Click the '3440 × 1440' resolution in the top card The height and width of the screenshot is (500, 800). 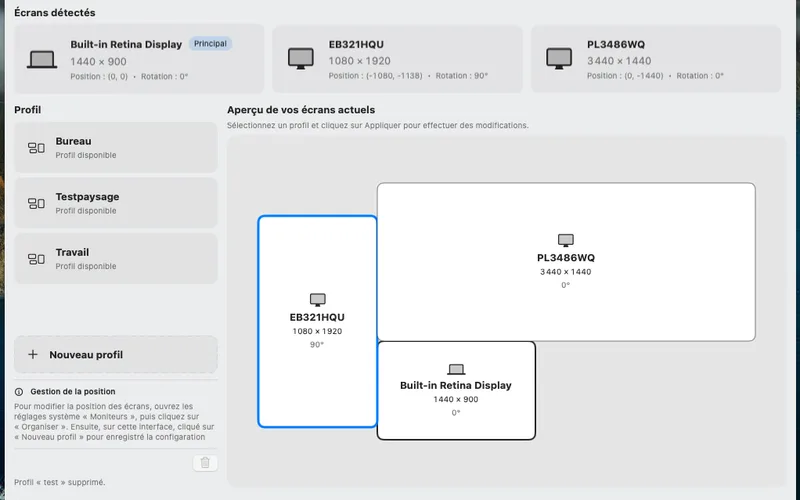(619, 61)
